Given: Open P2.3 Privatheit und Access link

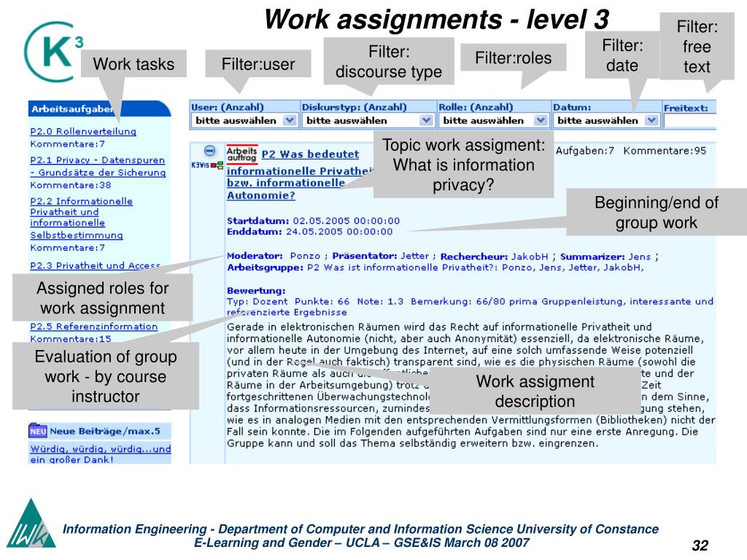Looking at the screenshot, I should tap(95, 265).
